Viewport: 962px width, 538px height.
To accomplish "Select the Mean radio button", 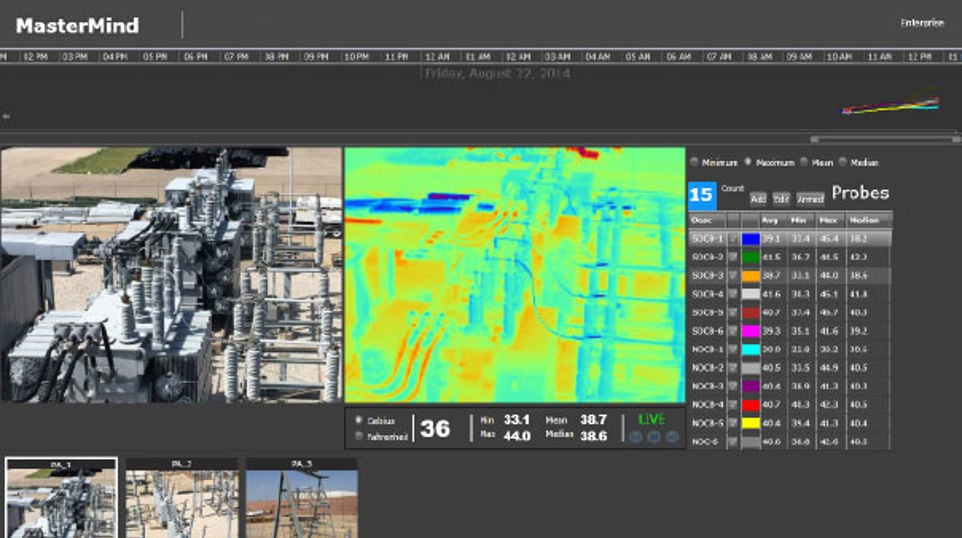I will pyautogui.click(x=803, y=162).
